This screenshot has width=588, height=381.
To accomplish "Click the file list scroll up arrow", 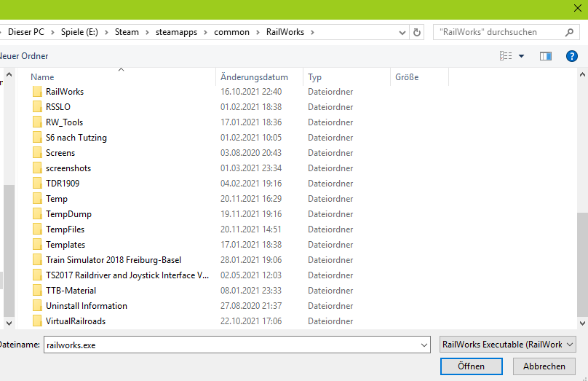I will [x=582, y=75].
